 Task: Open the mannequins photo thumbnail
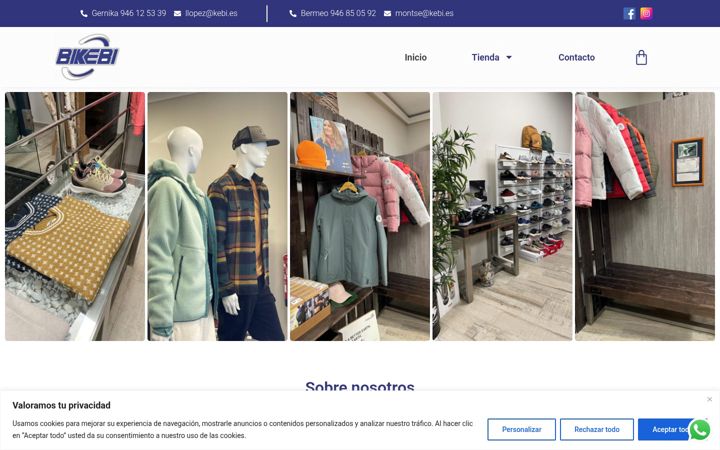tap(217, 216)
